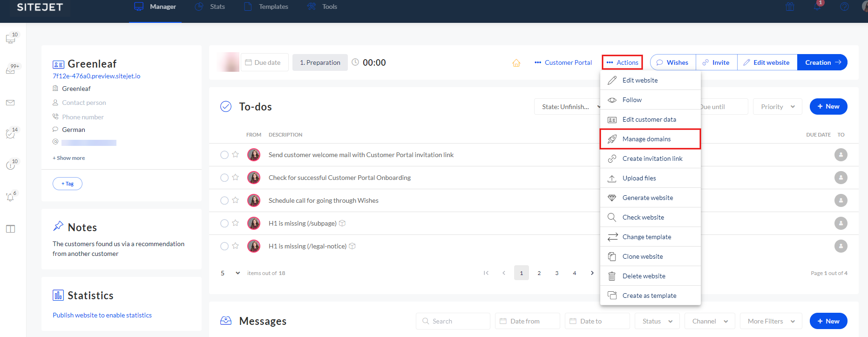868x337 pixels.
Task: Check off Customer Portal Onboarding to-do
Action: click(x=224, y=178)
